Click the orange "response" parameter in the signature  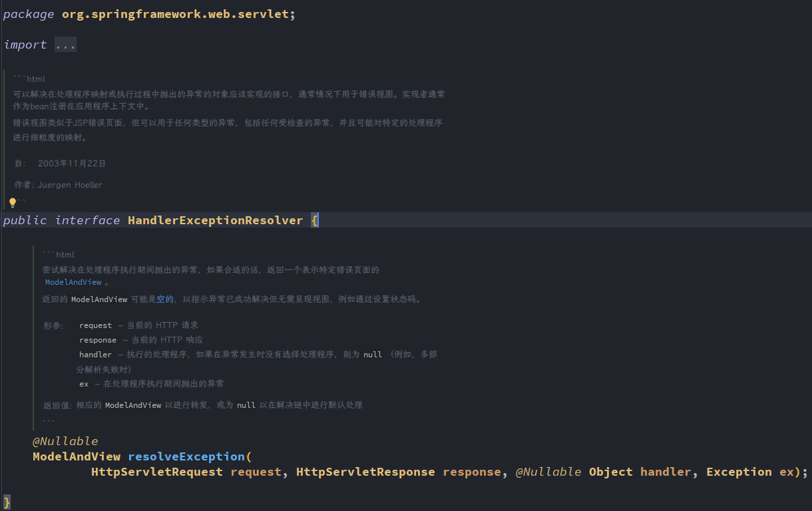pos(472,472)
